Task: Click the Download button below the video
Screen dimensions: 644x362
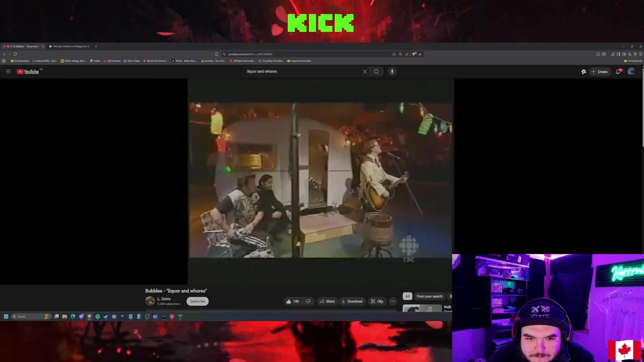Action: click(x=352, y=301)
